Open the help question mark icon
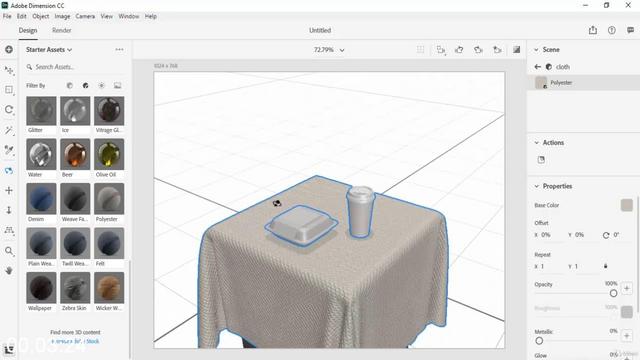Screen dimensions: 640x360 [x=611, y=30]
